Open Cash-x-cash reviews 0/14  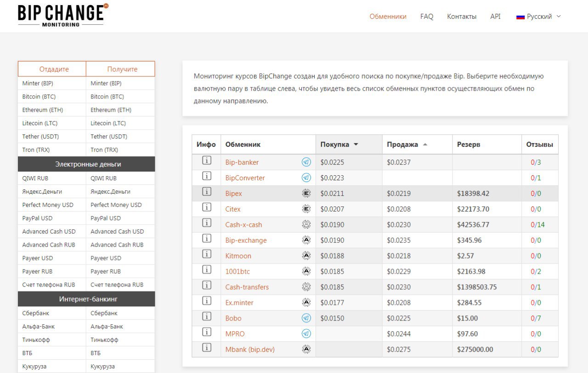538,224
